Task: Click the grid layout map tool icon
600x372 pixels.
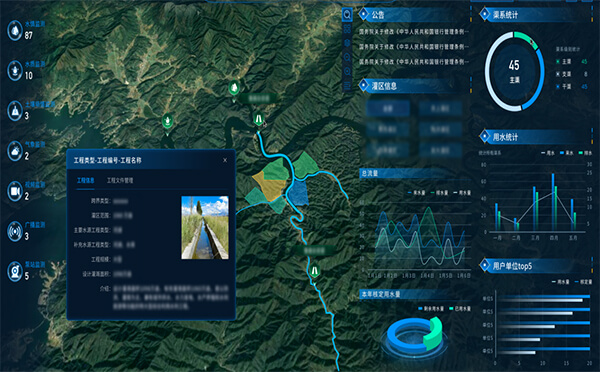Action: 347,29
